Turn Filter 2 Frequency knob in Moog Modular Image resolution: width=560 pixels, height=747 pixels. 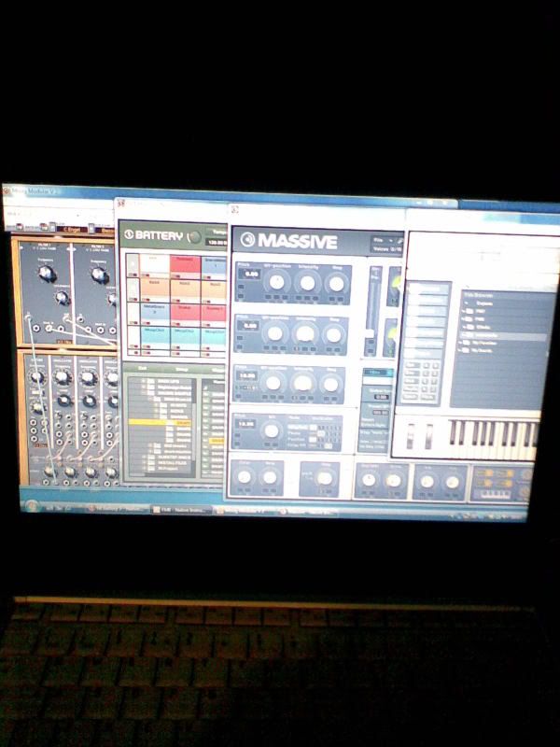click(x=99, y=275)
